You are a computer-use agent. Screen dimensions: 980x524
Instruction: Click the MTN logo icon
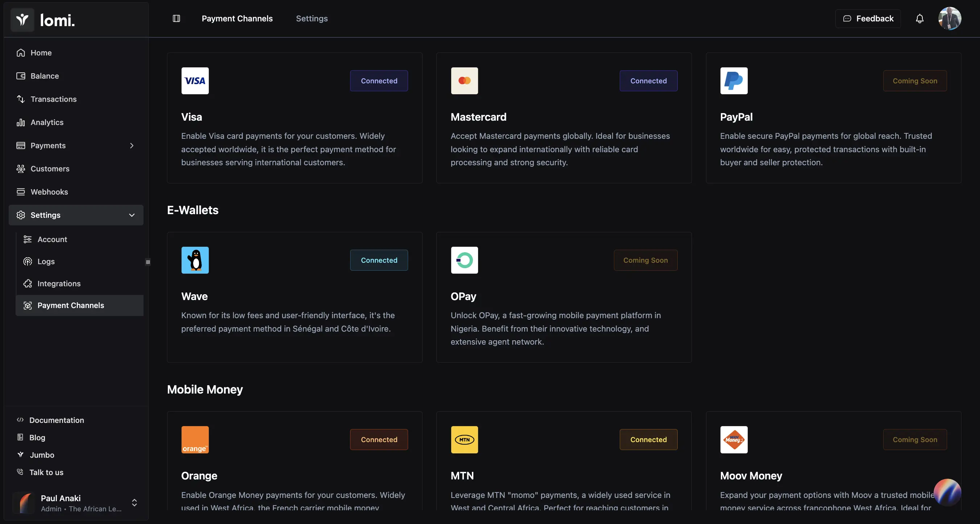[464, 440]
